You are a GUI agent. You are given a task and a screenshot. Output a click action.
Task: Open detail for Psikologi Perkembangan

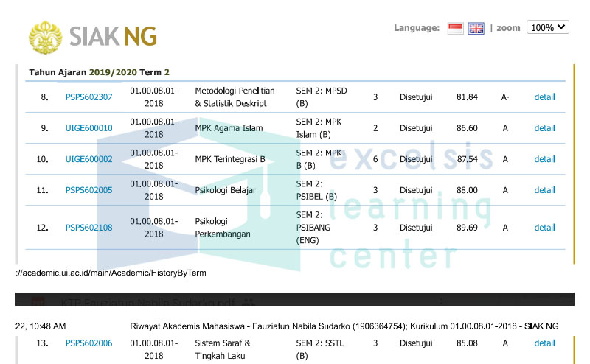coord(544,228)
